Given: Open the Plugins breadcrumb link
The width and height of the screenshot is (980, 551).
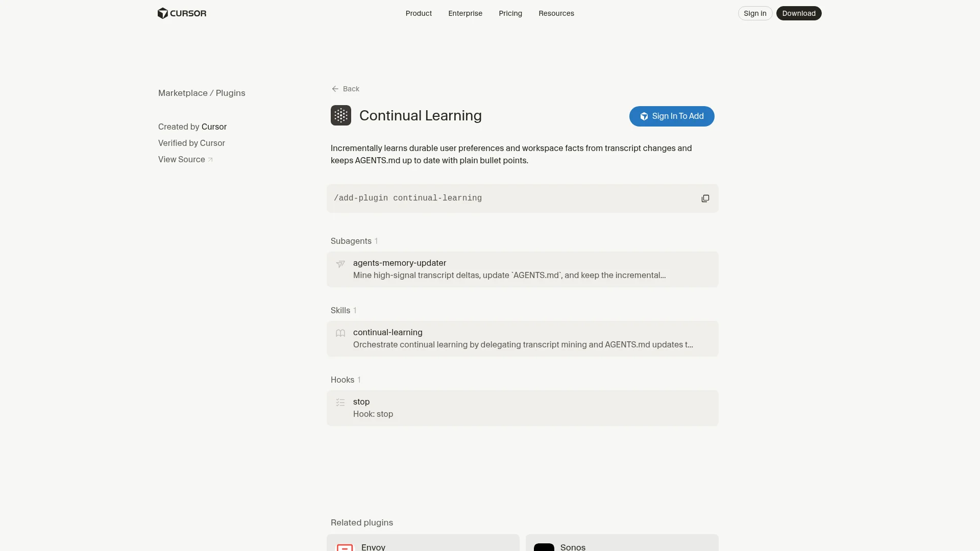Looking at the screenshot, I should click(230, 93).
